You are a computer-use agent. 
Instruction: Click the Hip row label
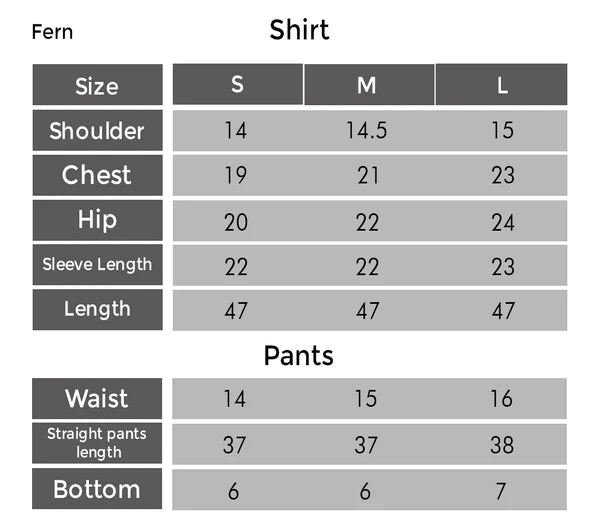pyautogui.click(x=97, y=220)
